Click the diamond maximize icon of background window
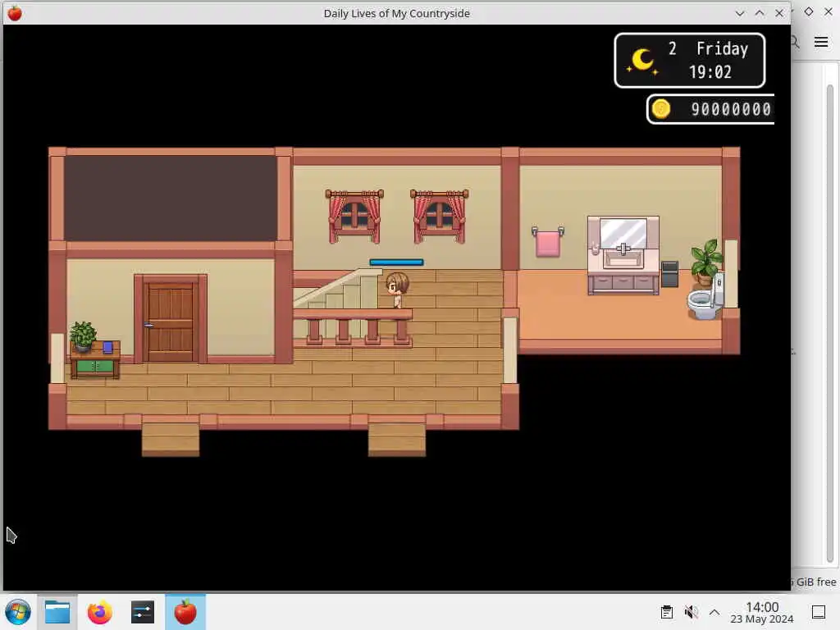The image size is (840, 630). point(809,11)
